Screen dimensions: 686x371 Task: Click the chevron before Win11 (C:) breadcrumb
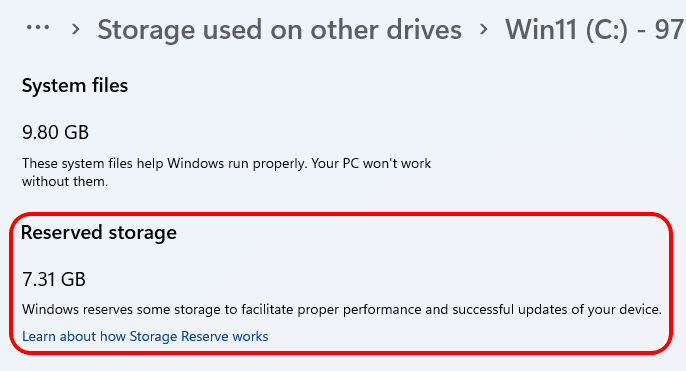483,29
